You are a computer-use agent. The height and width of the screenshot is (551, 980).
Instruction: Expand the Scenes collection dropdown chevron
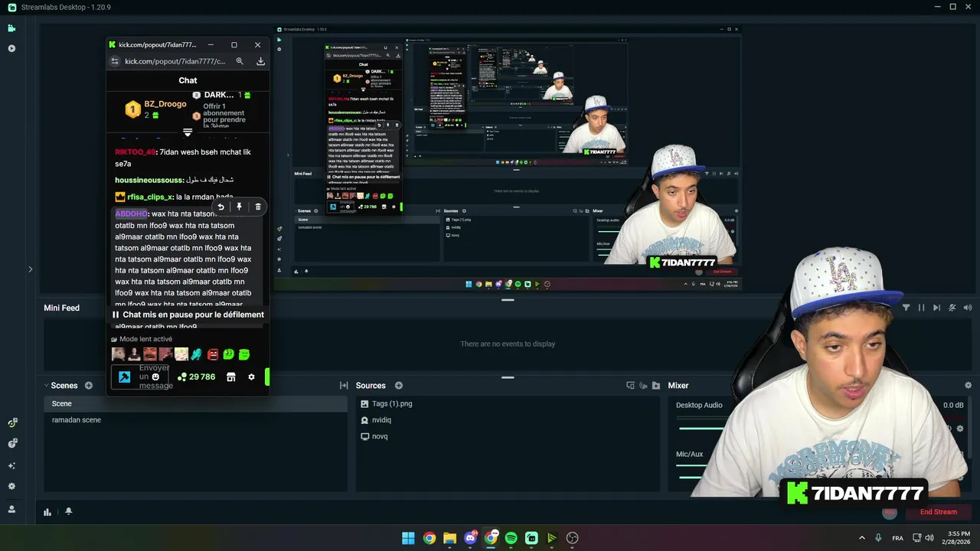[x=46, y=386]
